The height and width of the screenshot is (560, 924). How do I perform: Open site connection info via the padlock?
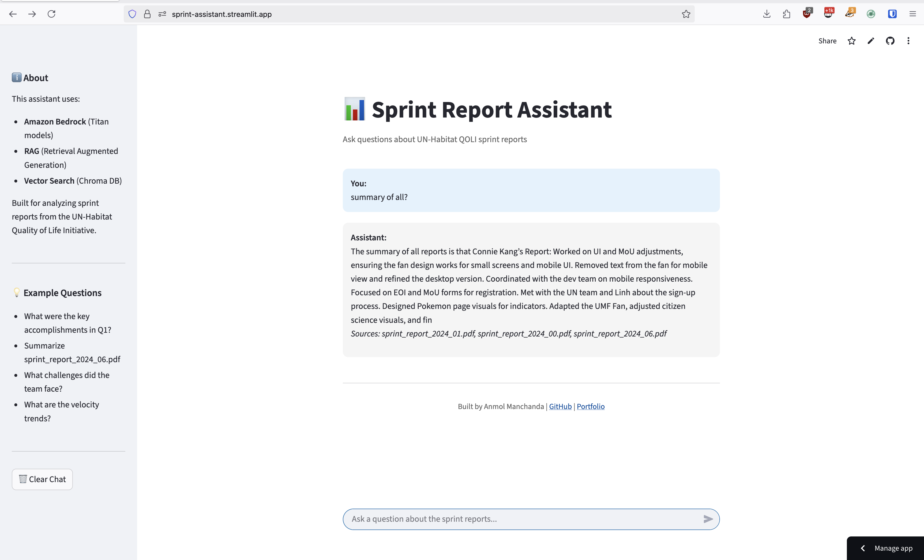[x=147, y=14]
